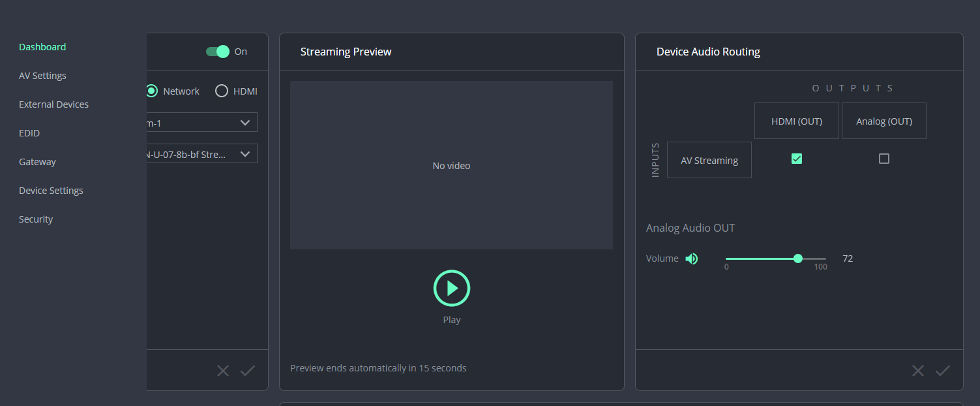Open Device Settings from the sidebar
This screenshot has height=406, width=980.
[51, 191]
